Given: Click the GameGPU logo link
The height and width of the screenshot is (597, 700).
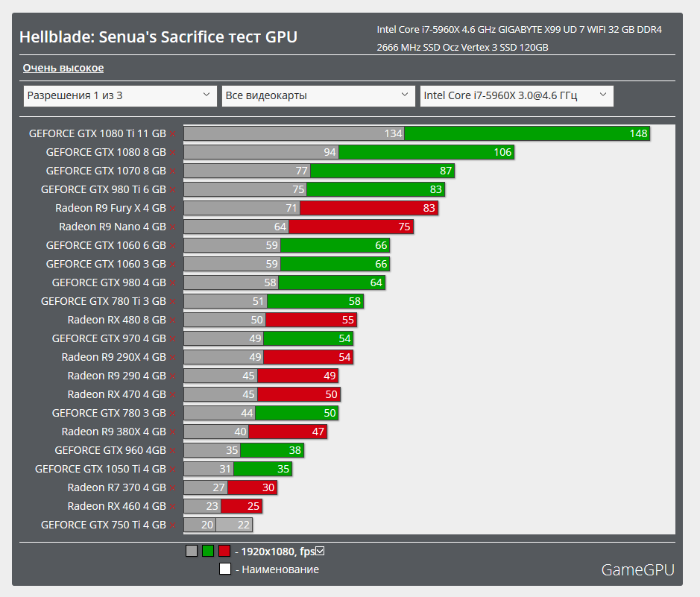Looking at the screenshot, I should click(x=637, y=570).
